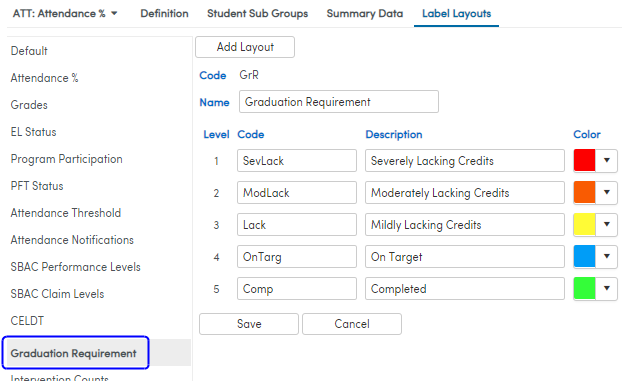Viewport: 627px width, 381px height.
Task: Select the Default layout in list
Action: 29,51
